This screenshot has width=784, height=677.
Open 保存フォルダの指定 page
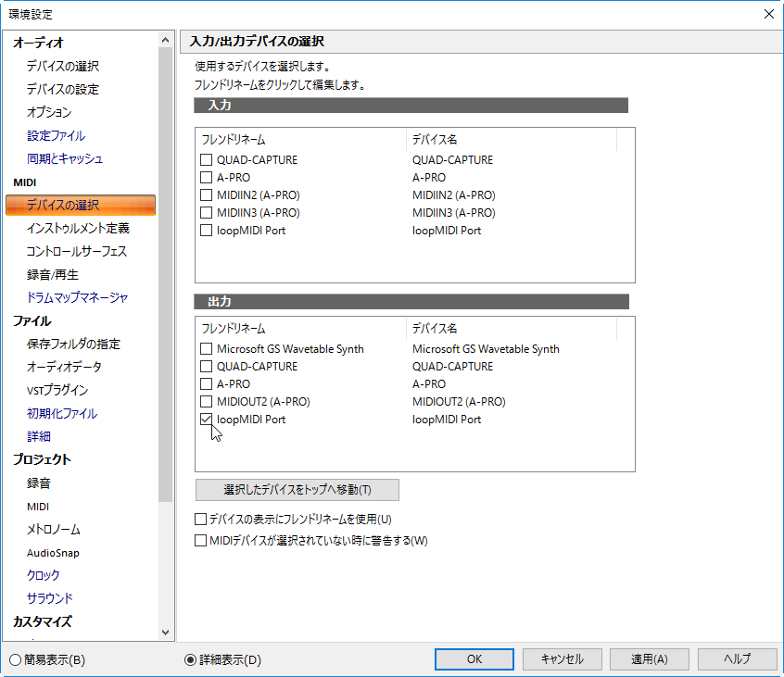pos(73,344)
